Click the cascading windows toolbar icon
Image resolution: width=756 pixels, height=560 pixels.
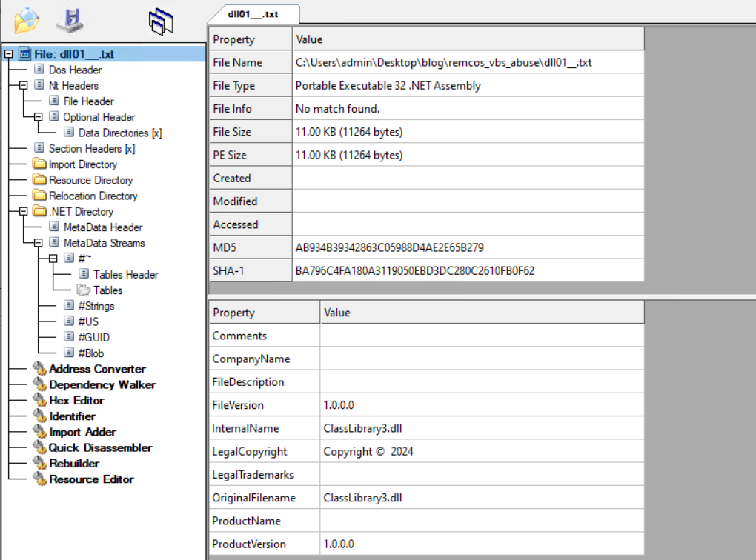pyautogui.click(x=160, y=21)
